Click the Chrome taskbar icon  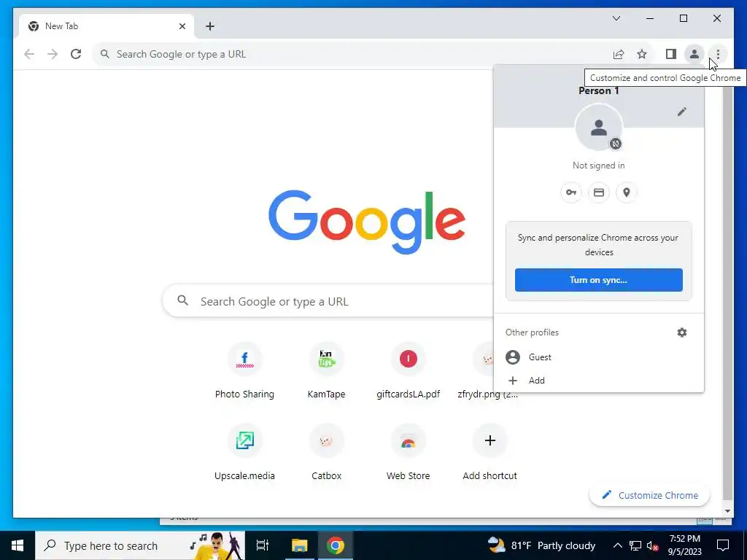click(x=335, y=545)
